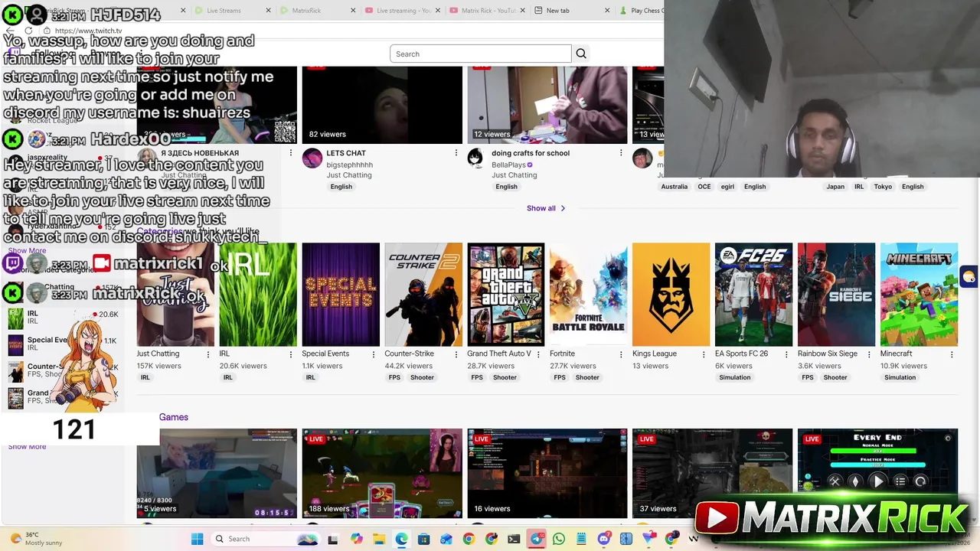Open the bigstephhhhh channel link
The height and width of the screenshot is (551, 980).
[x=349, y=165]
